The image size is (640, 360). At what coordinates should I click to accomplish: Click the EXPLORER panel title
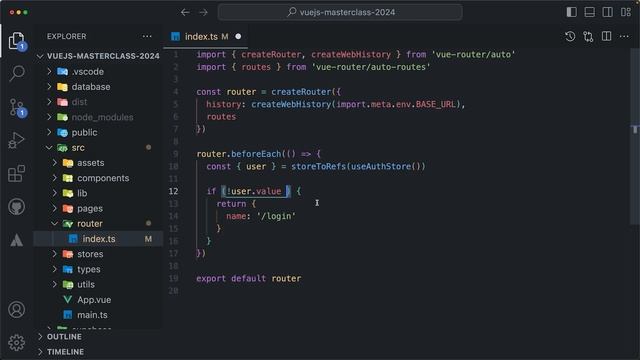click(x=67, y=36)
